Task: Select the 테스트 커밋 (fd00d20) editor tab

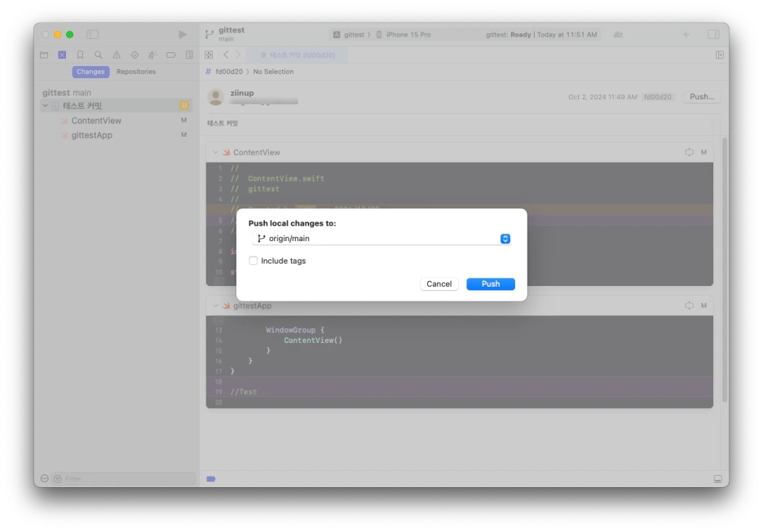Action: pyautogui.click(x=298, y=55)
